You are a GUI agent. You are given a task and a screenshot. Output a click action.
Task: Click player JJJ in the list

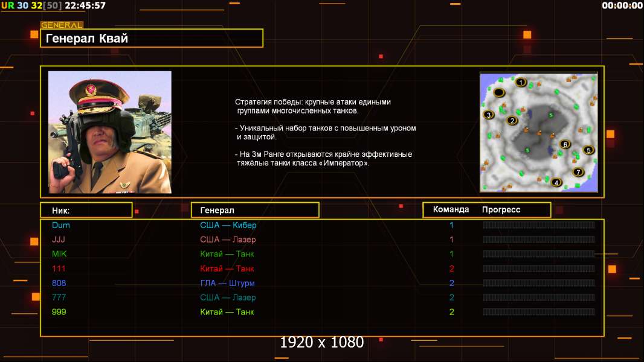tap(59, 240)
